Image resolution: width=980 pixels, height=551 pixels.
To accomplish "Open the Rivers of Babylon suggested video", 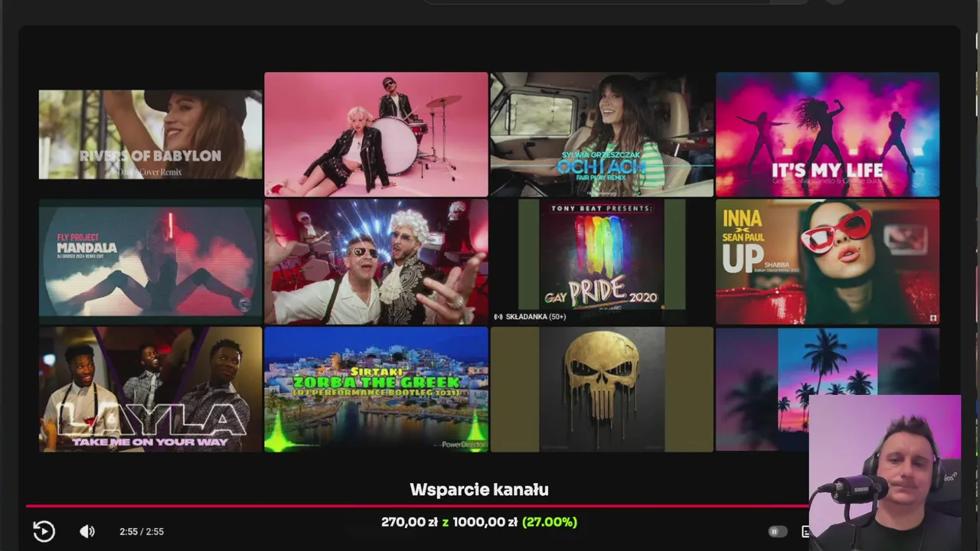I will coord(150,135).
